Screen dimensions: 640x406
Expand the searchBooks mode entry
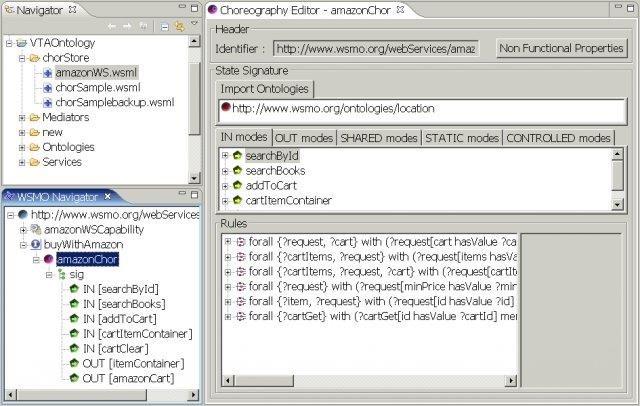pos(225,171)
